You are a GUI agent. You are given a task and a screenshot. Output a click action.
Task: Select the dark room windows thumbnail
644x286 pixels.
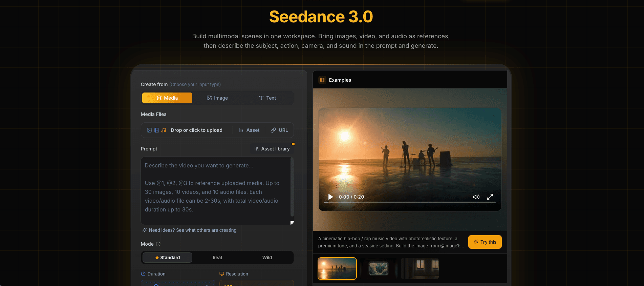tap(420, 268)
